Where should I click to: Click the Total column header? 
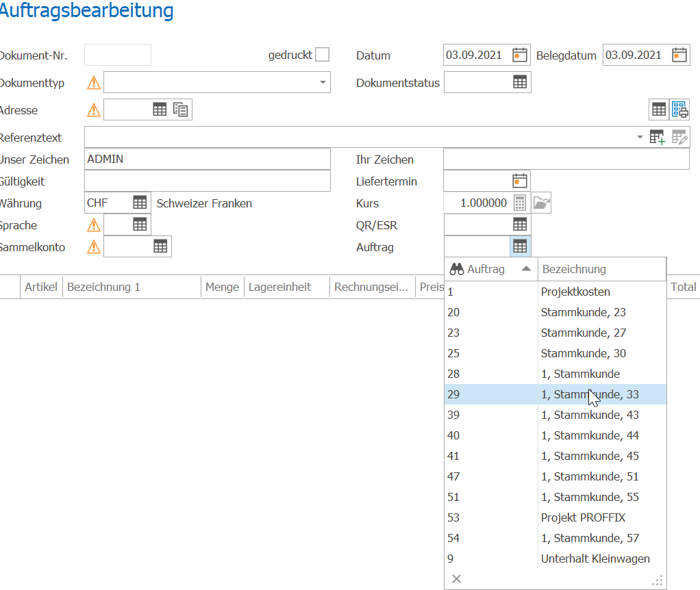683,287
